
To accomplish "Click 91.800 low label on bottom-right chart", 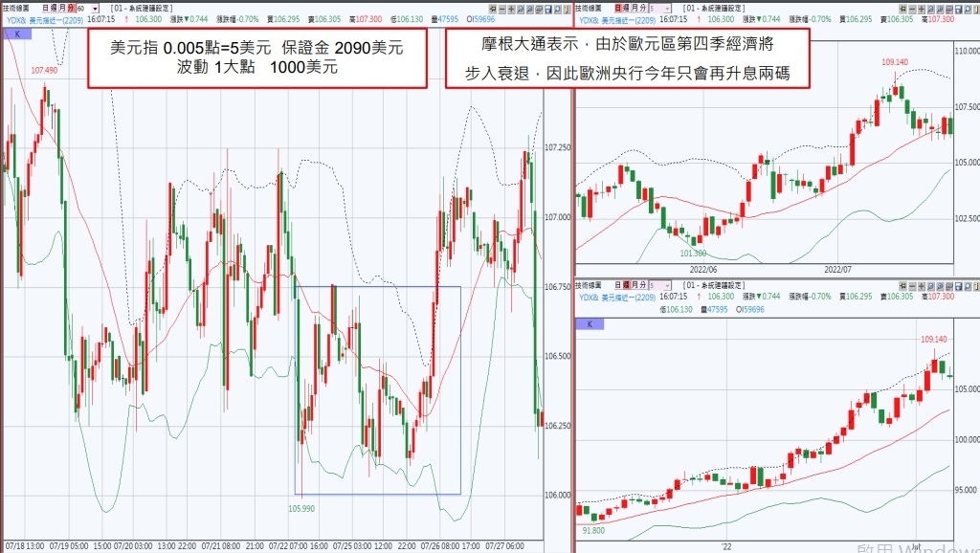I will coord(593,530).
